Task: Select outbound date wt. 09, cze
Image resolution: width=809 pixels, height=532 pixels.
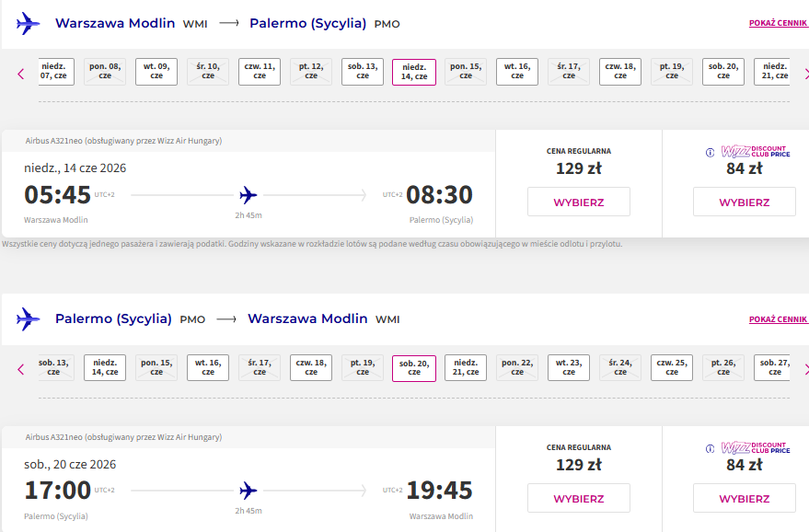Action: 156,71
